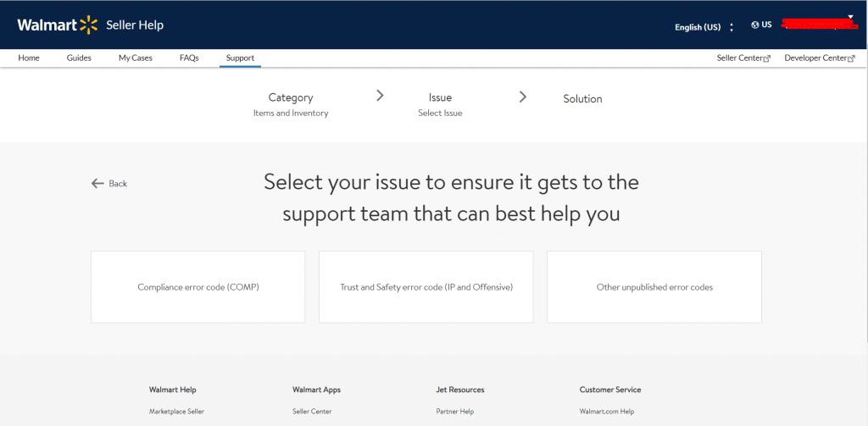This screenshot has height=426, width=868.
Task: Open the FAQs tab
Action: (189, 58)
